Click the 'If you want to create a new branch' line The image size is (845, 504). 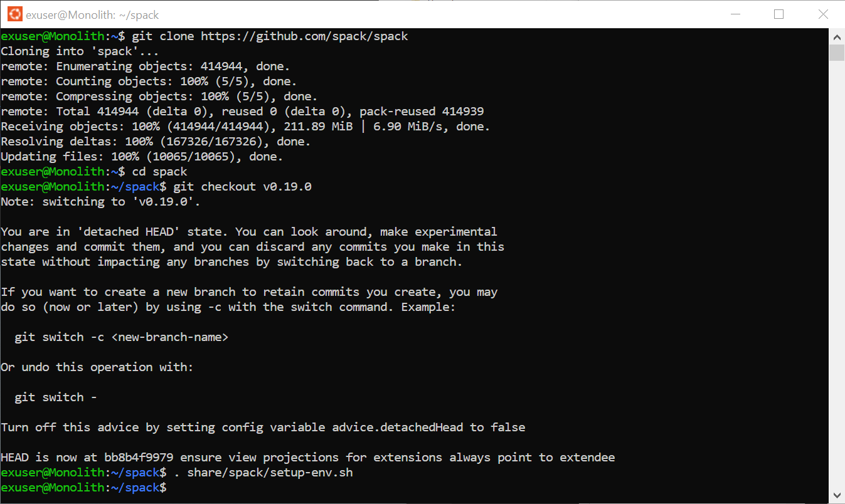(249, 292)
